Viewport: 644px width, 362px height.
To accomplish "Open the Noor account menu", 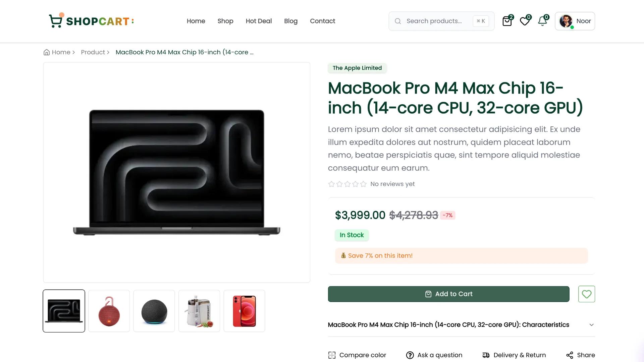I will (575, 21).
